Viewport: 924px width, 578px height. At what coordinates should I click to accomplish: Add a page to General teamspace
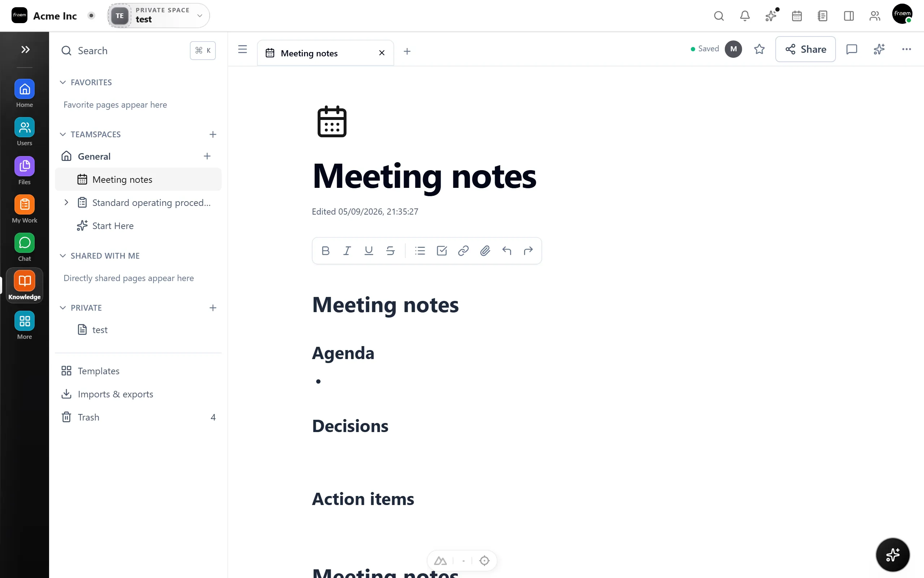(207, 156)
